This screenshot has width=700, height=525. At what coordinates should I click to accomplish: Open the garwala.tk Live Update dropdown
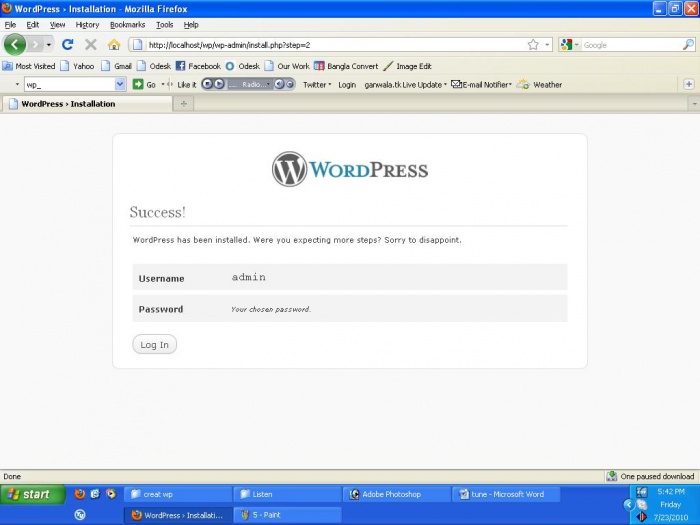(x=405, y=84)
